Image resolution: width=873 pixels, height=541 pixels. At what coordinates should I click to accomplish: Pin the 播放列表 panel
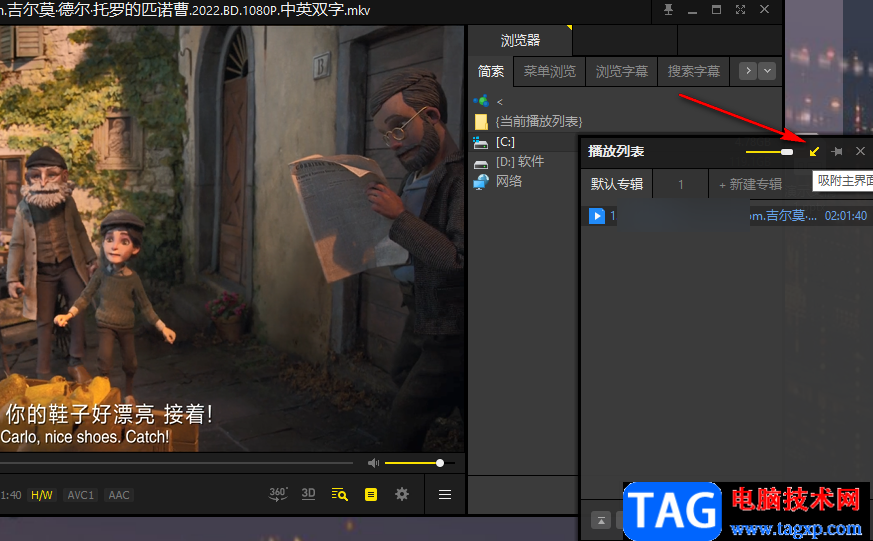click(x=837, y=151)
